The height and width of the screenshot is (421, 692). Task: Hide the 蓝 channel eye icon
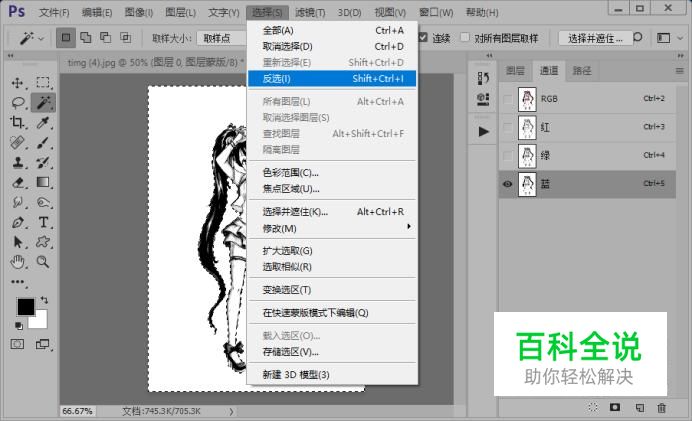coord(508,184)
